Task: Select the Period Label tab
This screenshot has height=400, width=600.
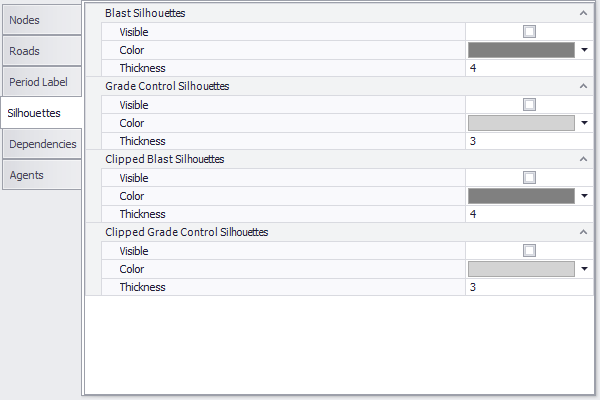Action: pyautogui.click(x=40, y=82)
